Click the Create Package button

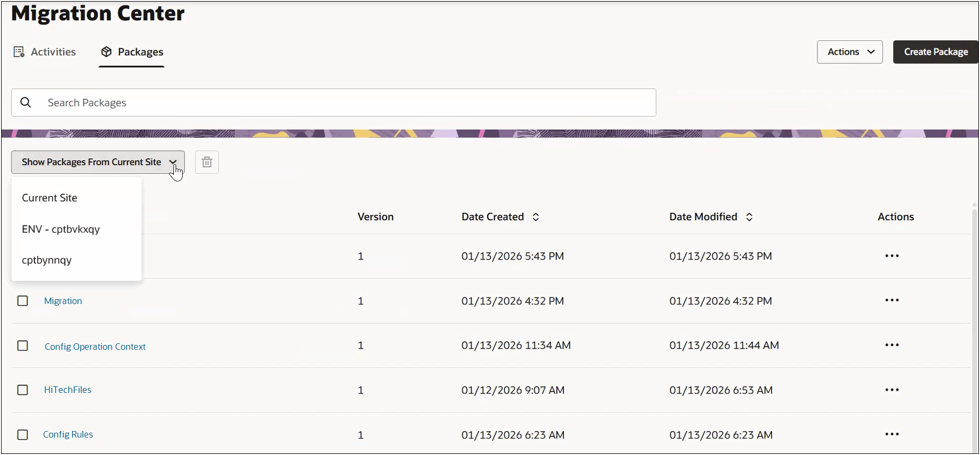(935, 52)
